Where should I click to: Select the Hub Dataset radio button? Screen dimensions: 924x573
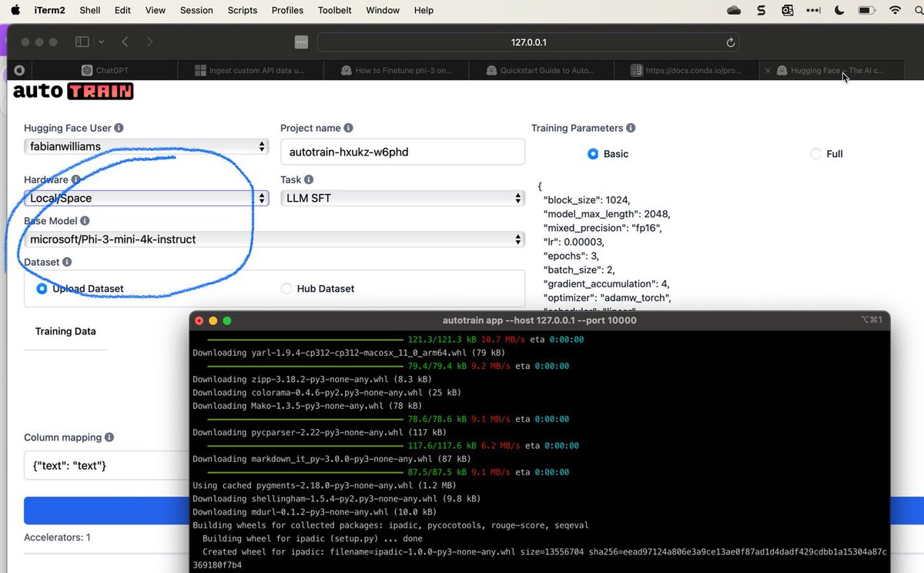point(286,289)
